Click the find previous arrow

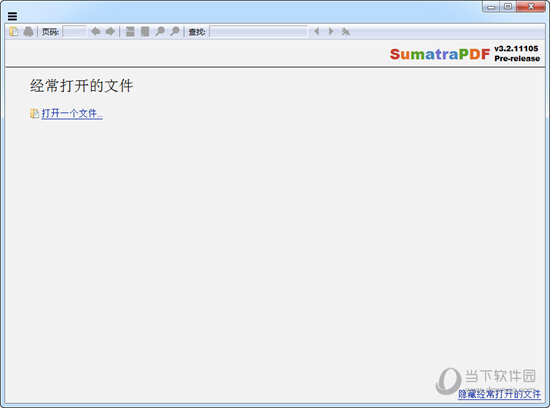317,32
